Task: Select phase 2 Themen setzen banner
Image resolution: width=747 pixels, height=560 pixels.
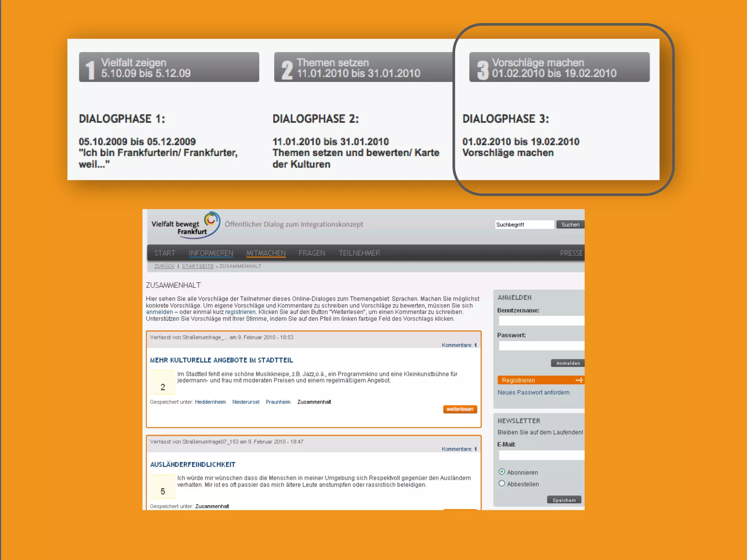Action: [x=363, y=67]
